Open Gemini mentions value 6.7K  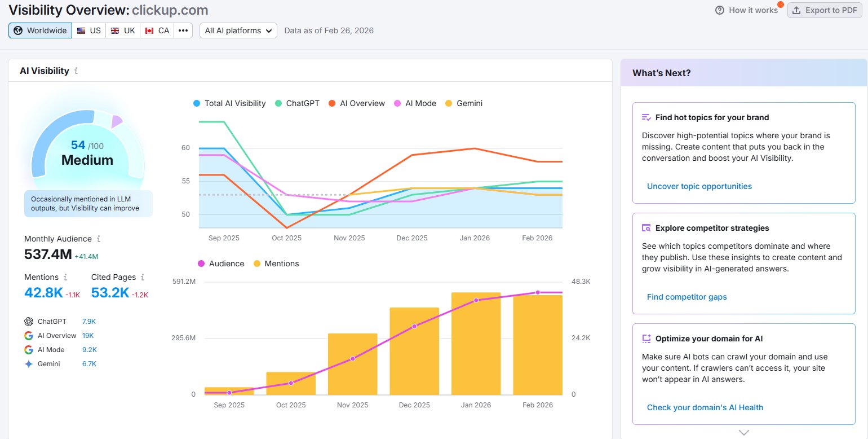[x=89, y=364]
